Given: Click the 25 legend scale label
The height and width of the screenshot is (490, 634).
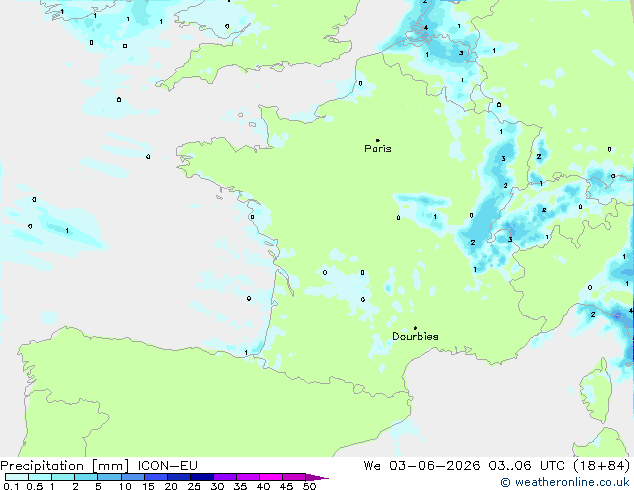Looking at the screenshot, I should 194,486.
